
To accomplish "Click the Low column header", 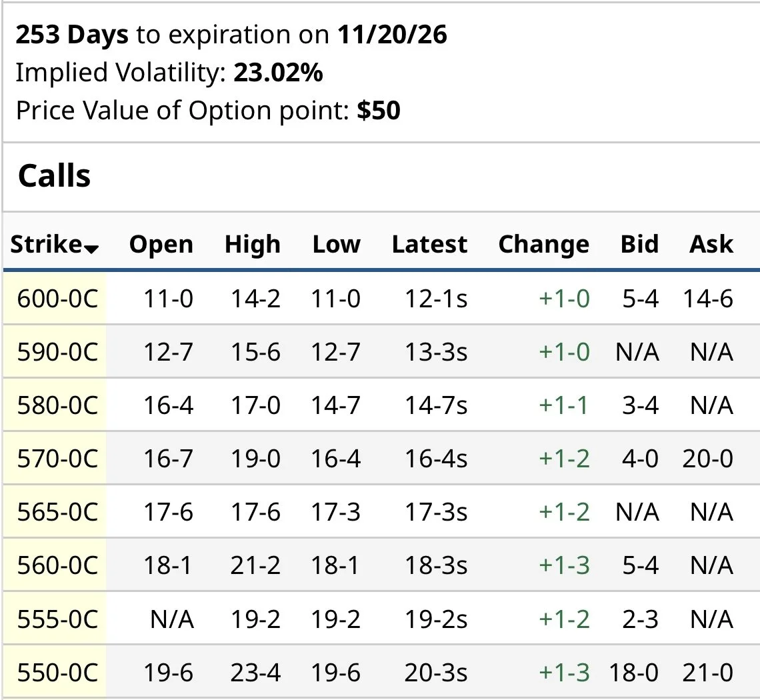I will (x=336, y=245).
